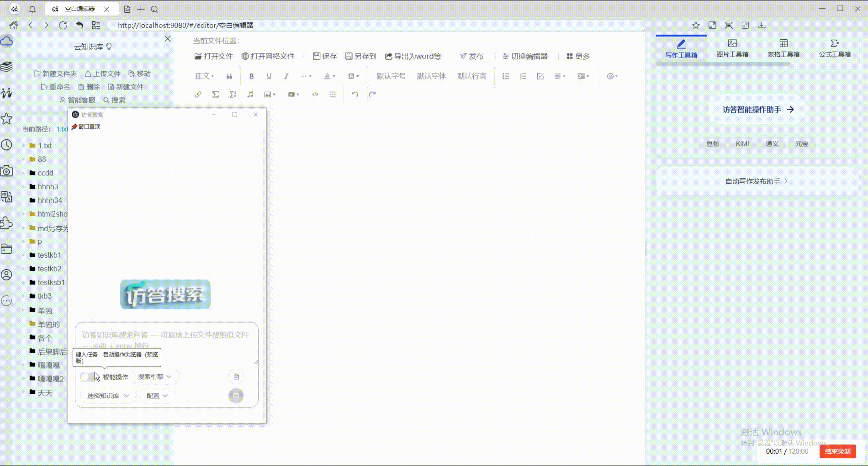The height and width of the screenshot is (466, 868).
Task: Insert audio with the music note icon
Action: click(x=250, y=95)
